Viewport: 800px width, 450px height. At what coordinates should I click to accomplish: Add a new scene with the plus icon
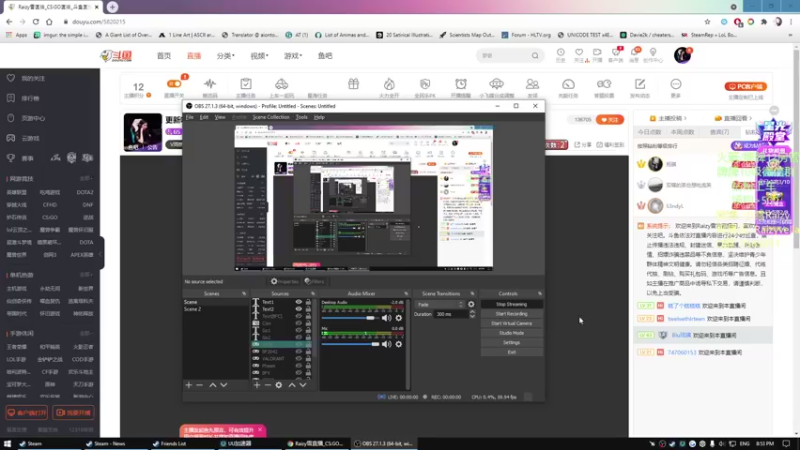point(189,385)
